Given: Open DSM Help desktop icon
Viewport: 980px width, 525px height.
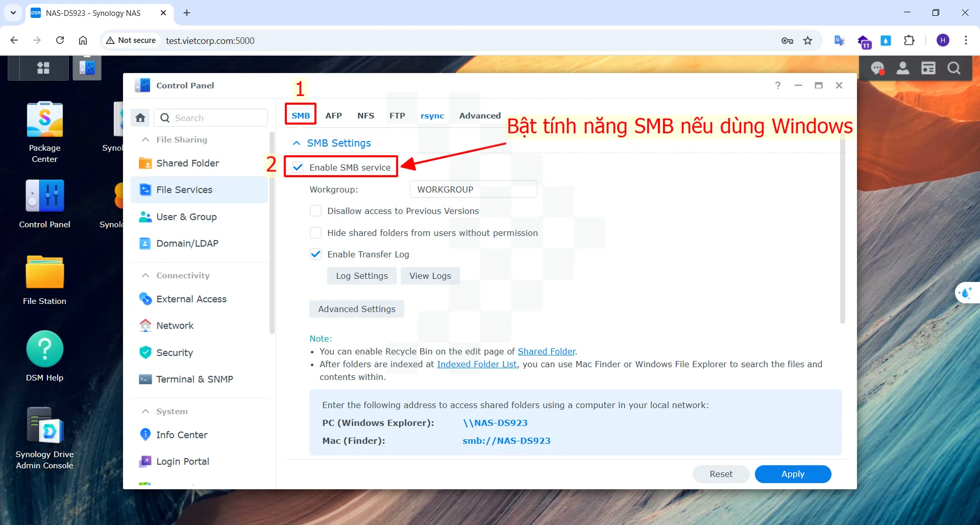Looking at the screenshot, I should (44, 356).
